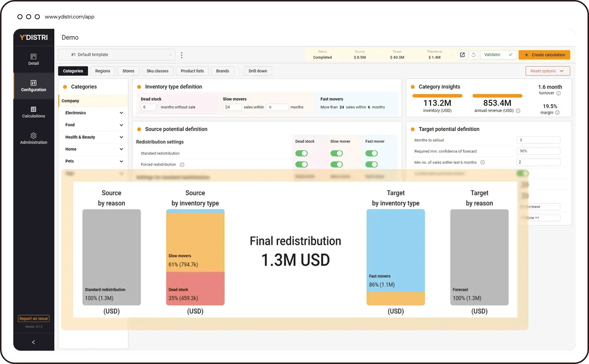Disable Forced redistribution for Slow mover
This screenshot has width=589, height=364.
[336, 164]
